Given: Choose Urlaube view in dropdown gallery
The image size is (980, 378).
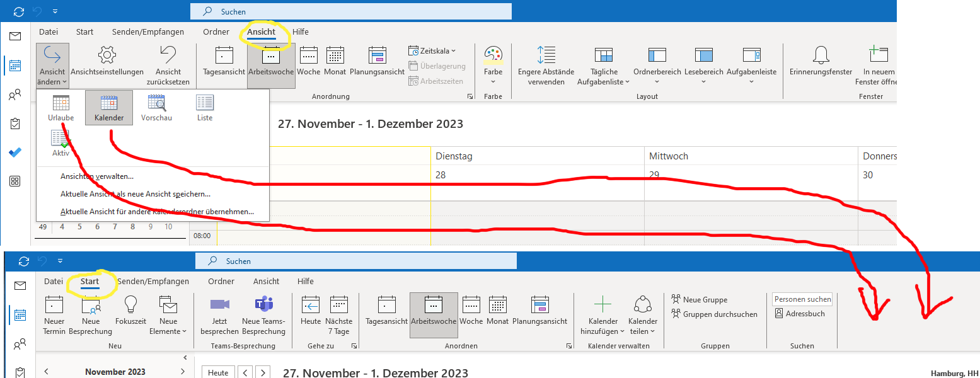Looking at the screenshot, I should click(x=61, y=108).
